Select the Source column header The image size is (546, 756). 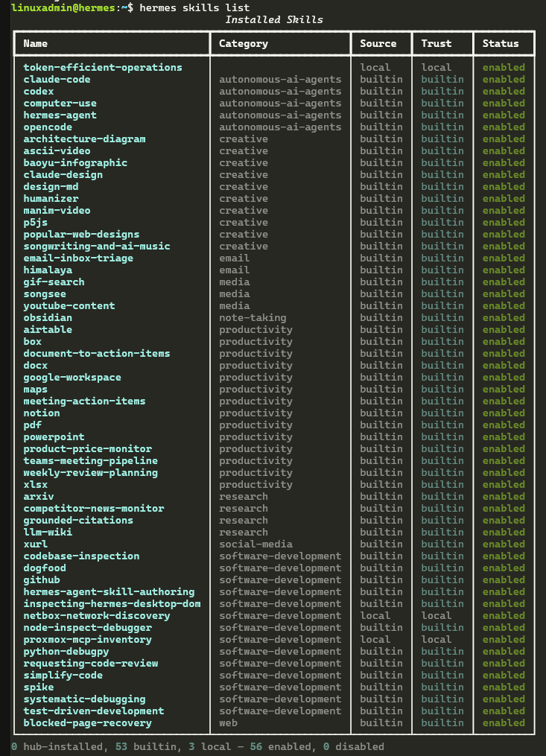(378, 43)
